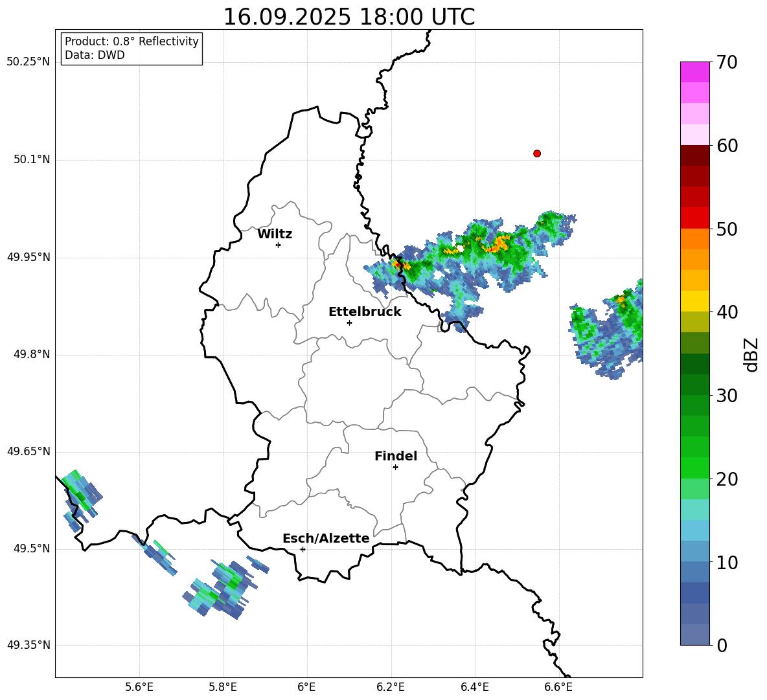The height and width of the screenshot is (700, 767).
Task: Click the 5.8°E longitude label
Action: (x=223, y=687)
